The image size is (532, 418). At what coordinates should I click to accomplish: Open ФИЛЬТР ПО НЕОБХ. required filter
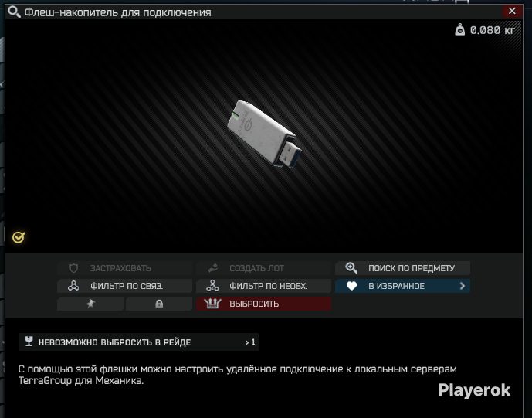(263, 286)
